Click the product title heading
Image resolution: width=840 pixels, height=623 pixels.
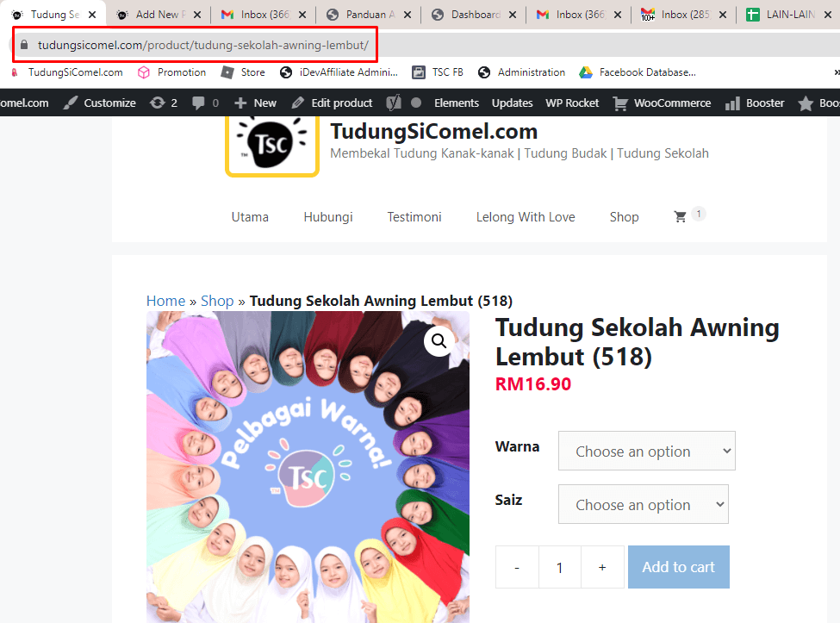637,342
